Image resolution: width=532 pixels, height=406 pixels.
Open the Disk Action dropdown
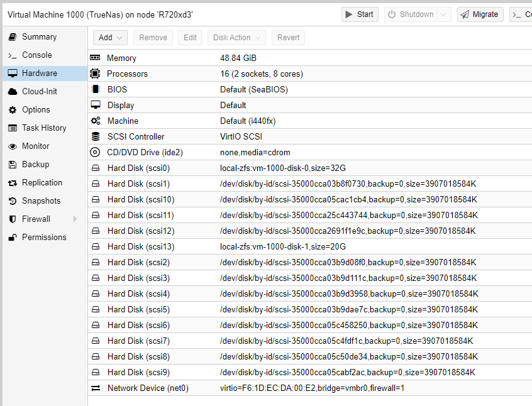tap(236, 38)
